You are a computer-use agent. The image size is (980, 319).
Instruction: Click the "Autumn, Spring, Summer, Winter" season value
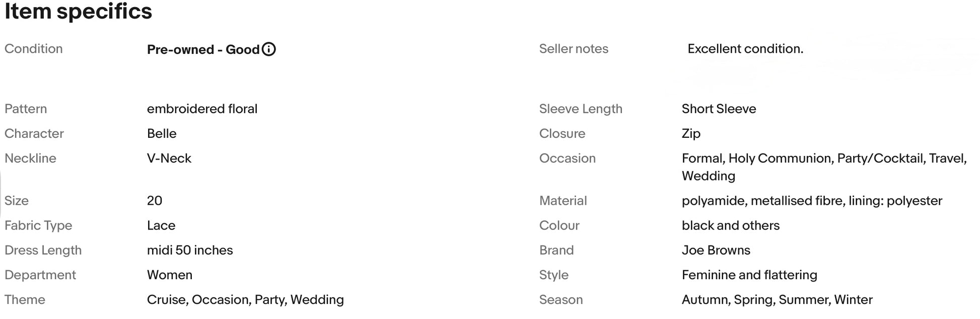click(x=777, y=299)
